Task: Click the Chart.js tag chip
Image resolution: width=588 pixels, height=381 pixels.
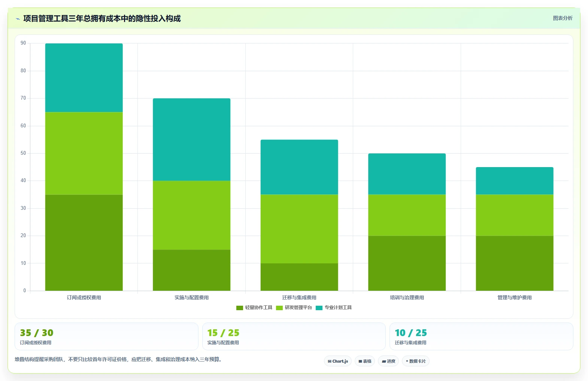Action: coord(338,361)
